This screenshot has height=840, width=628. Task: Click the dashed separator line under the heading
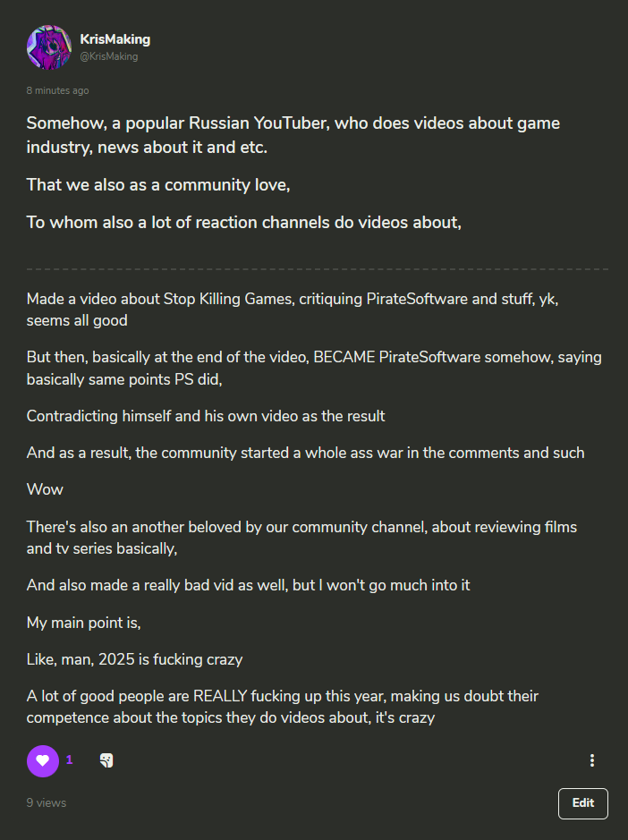coord(318,269)
